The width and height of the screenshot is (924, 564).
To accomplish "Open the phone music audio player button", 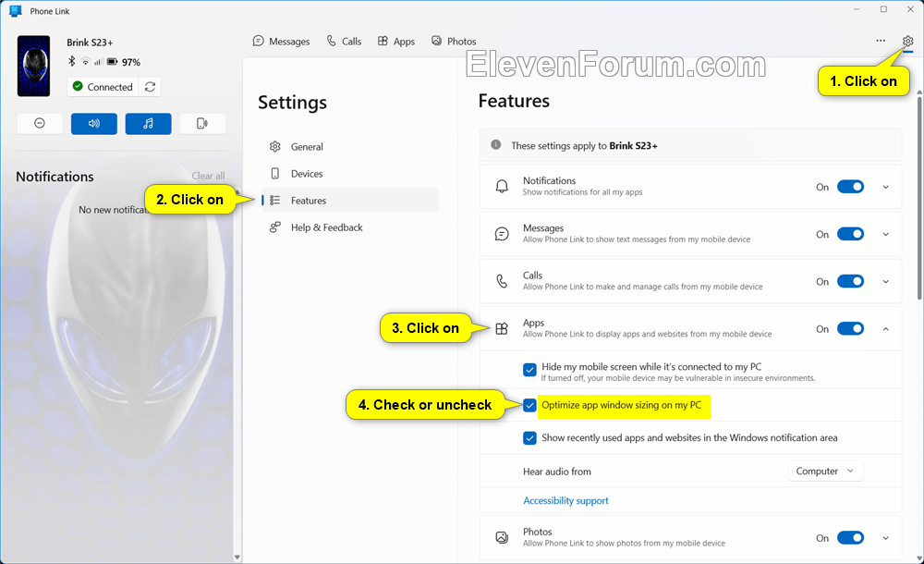I will click(148, 123).
